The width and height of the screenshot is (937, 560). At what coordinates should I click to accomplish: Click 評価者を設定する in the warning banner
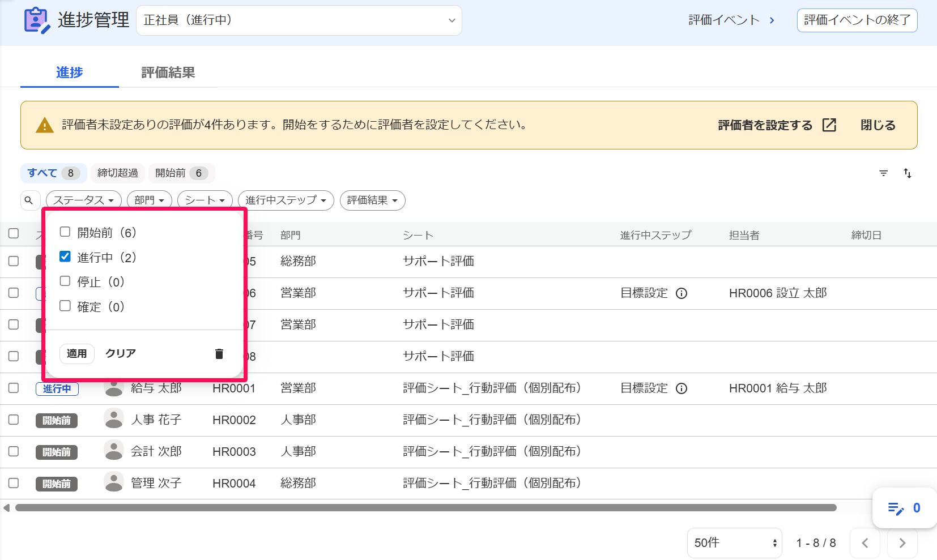(765, 125)
